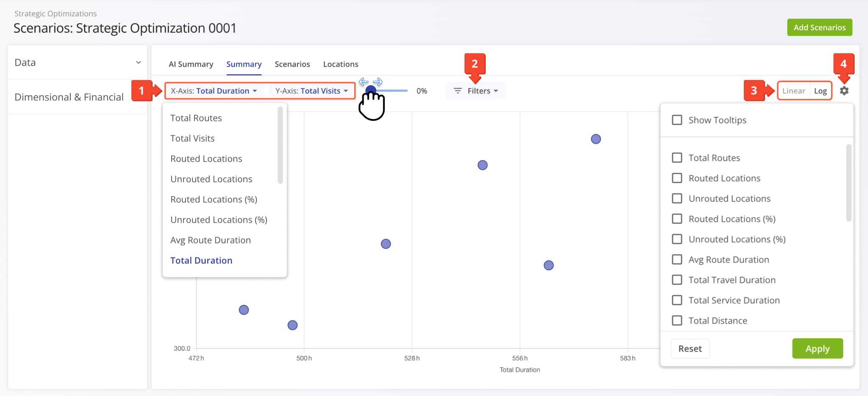Click the Filters funnel icon

coord(458,91)
